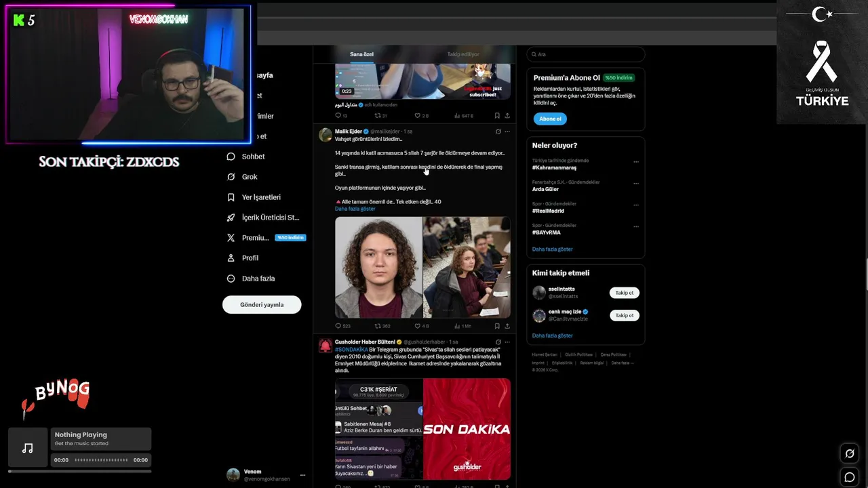Click Gönderi yayınla button
868x488 pixels.
(262, 305)
